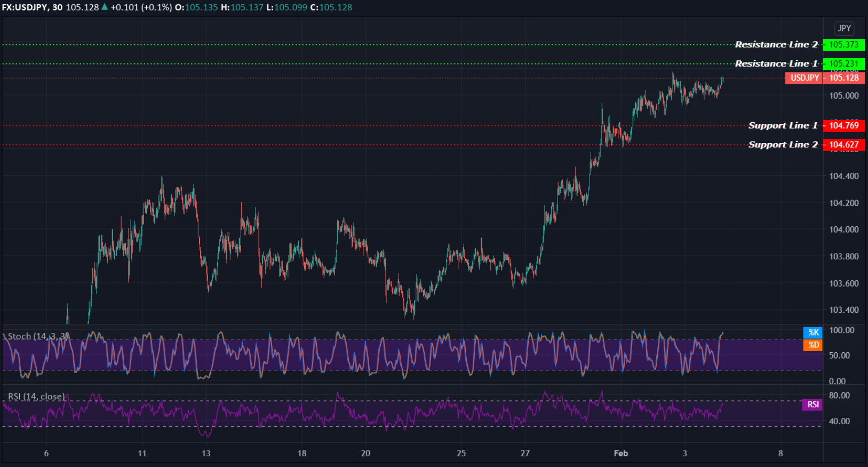Click the 25 date label on time axis
Screen dimensions: 868x467
coord(461,453)
